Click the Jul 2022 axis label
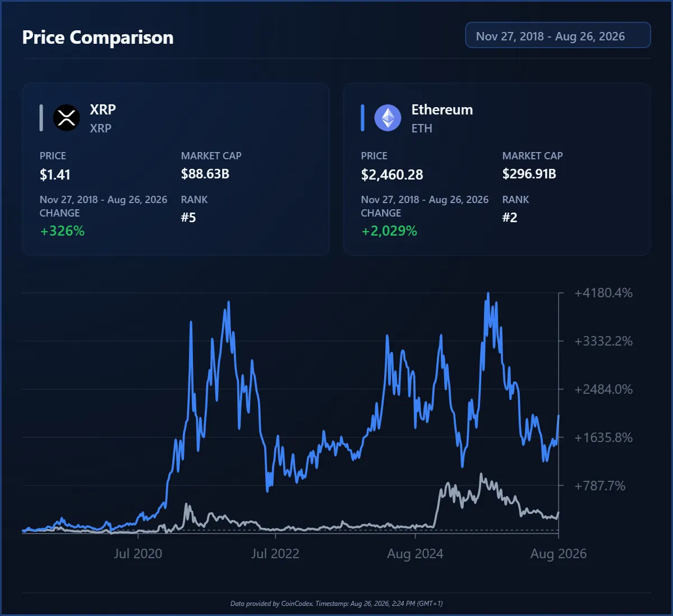 pos(275,554)
